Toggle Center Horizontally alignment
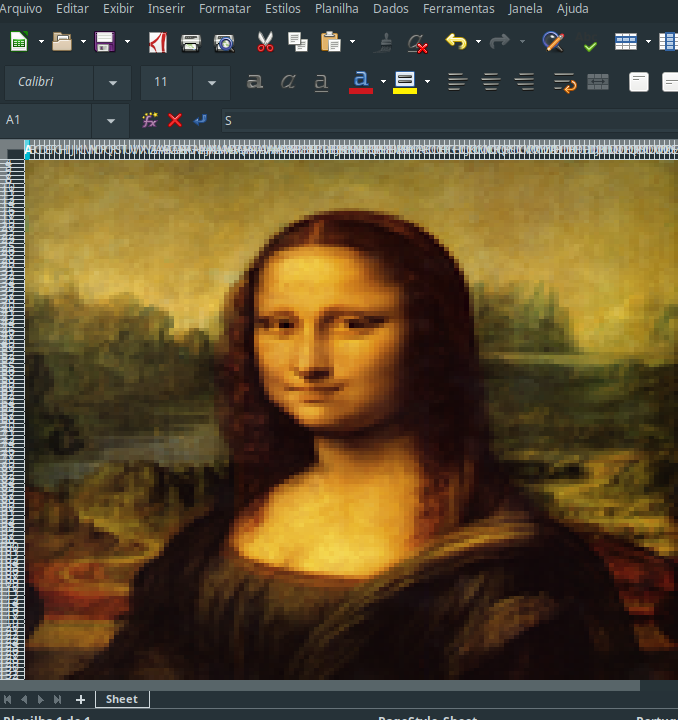Viewport: 678px width, 720px height. 491,82
